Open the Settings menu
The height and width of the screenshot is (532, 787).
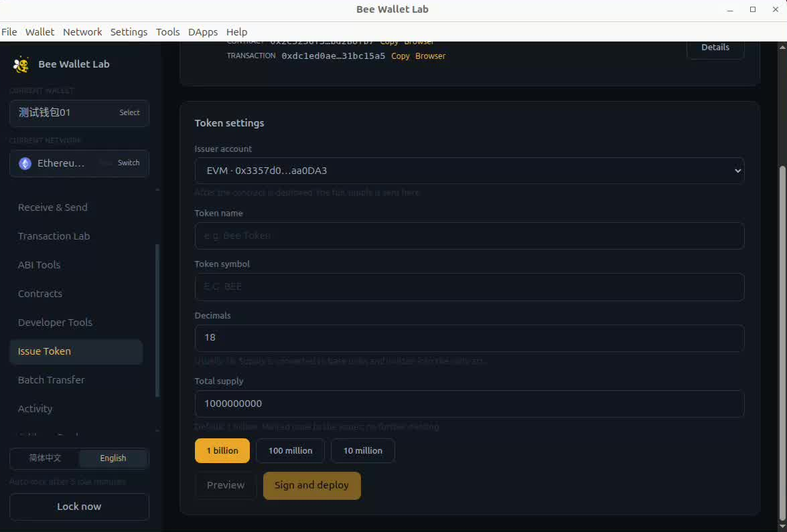(129, 32)
